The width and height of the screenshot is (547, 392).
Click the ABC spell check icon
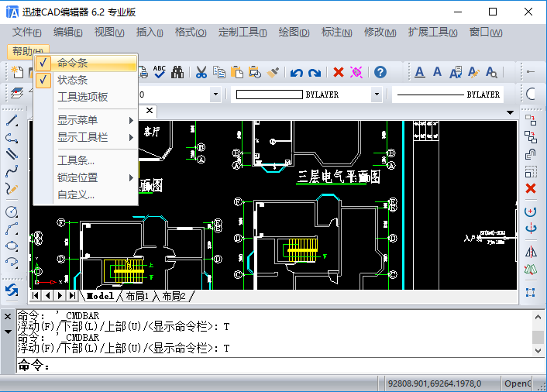[160, 72]
